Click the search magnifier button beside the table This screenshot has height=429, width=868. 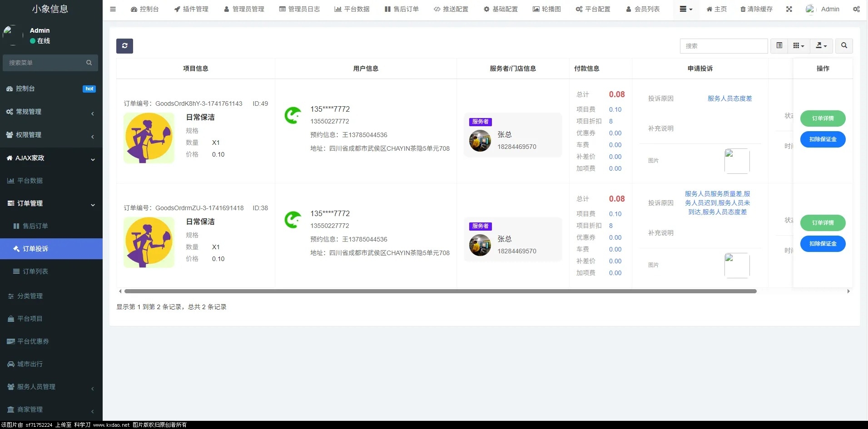click(844, 46)
